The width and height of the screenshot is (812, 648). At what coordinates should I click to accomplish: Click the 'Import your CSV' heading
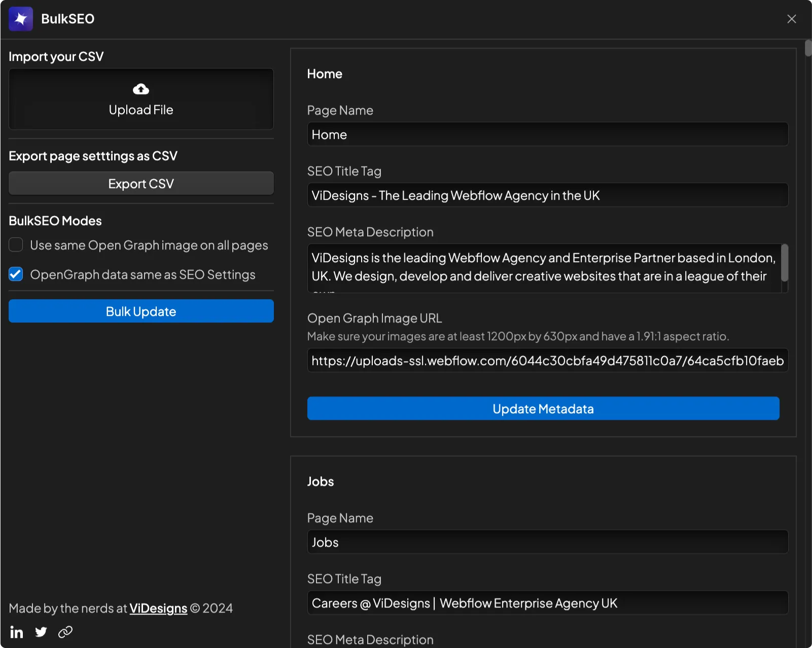click(x=56, y=56)
